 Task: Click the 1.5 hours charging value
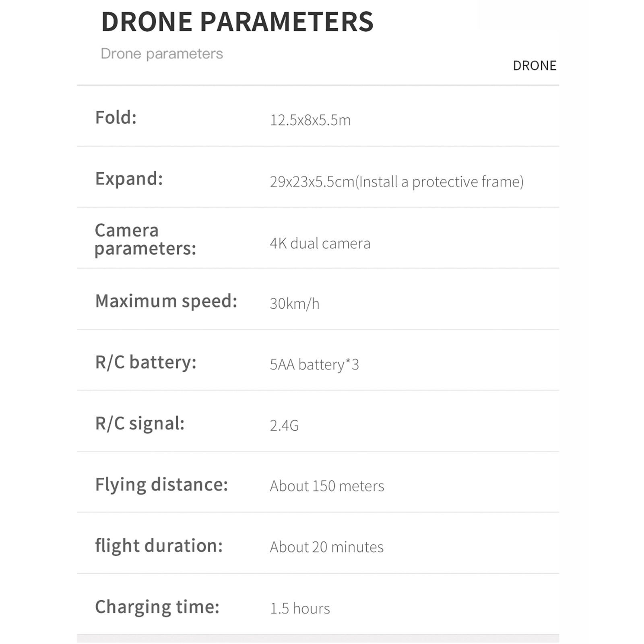pos(300,609)
